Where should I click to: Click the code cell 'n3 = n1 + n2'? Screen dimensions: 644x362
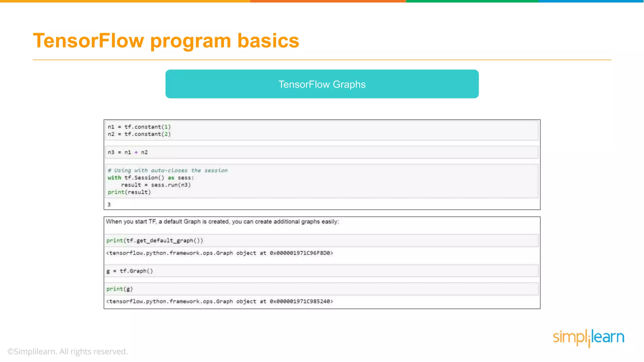pos(322,152)
